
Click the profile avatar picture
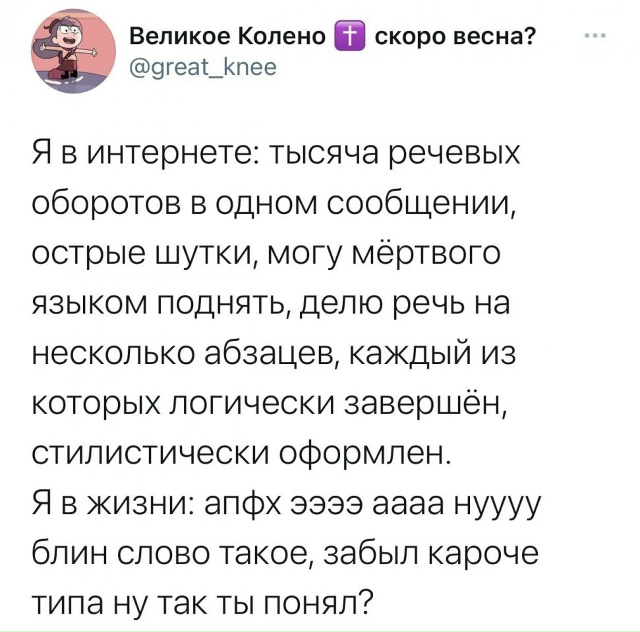point(70,53)
